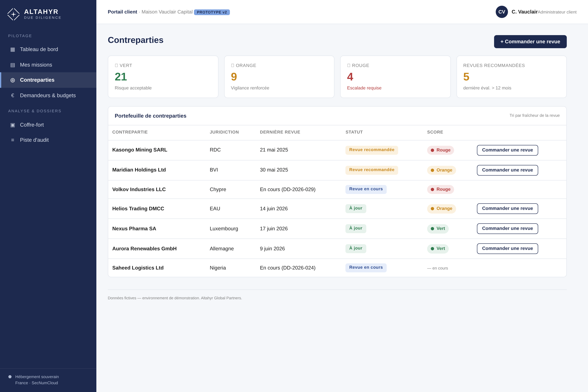The width and height of the screenshot is (588, 392).
Task: Click the Revue en cours status for Saheed Logistics
Action: 366,268
